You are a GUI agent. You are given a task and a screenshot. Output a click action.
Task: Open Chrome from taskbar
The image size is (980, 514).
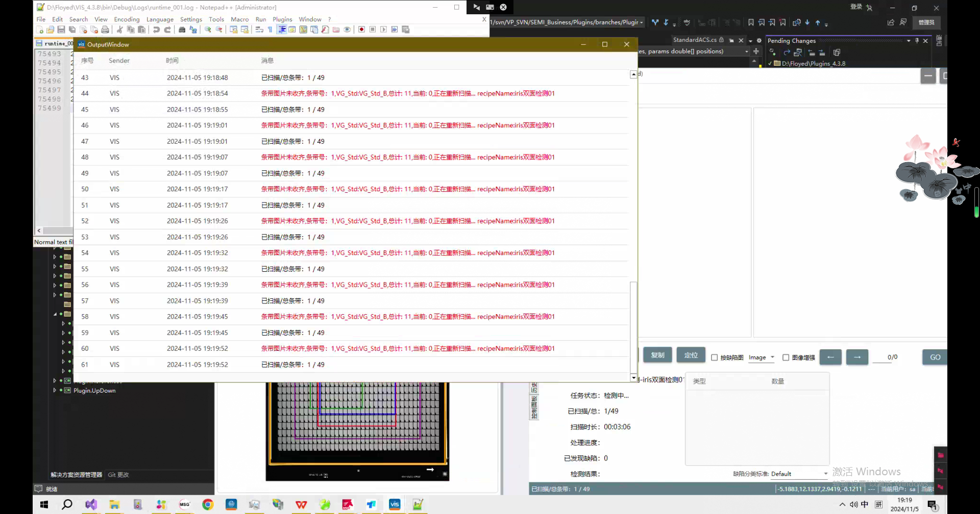coord(208,504)
